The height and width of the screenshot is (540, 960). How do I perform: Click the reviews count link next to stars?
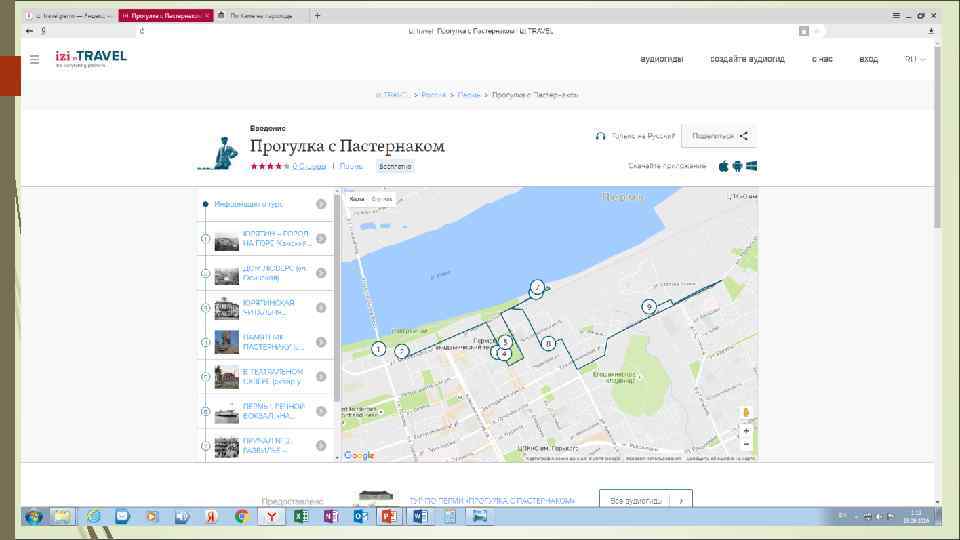tap(309, 167)
